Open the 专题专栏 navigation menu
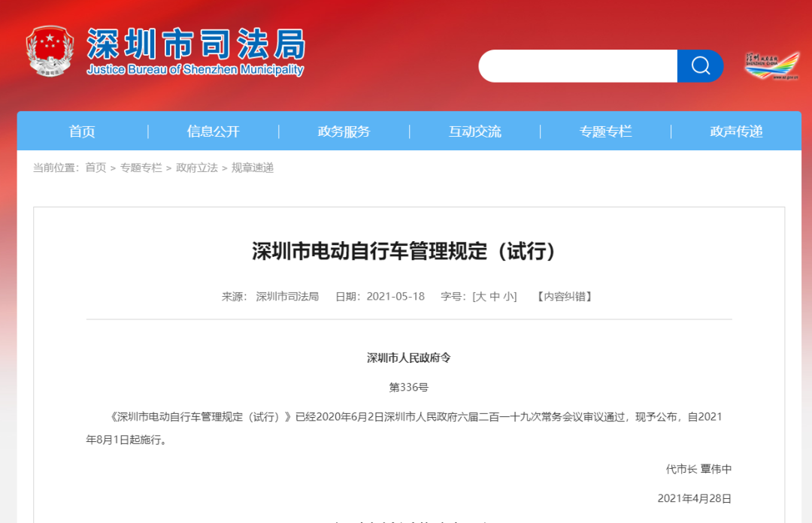 pos(605,131)
